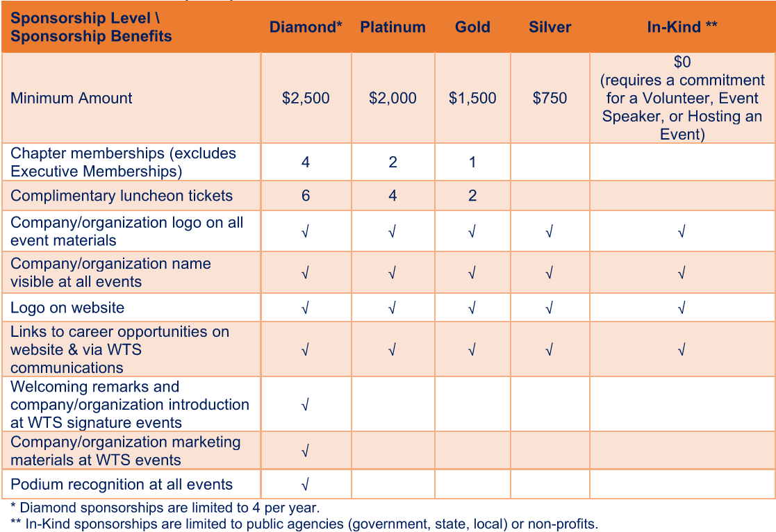Click the In-Kind column header
The image size is (776, 532).
click(x=682, y=27)
